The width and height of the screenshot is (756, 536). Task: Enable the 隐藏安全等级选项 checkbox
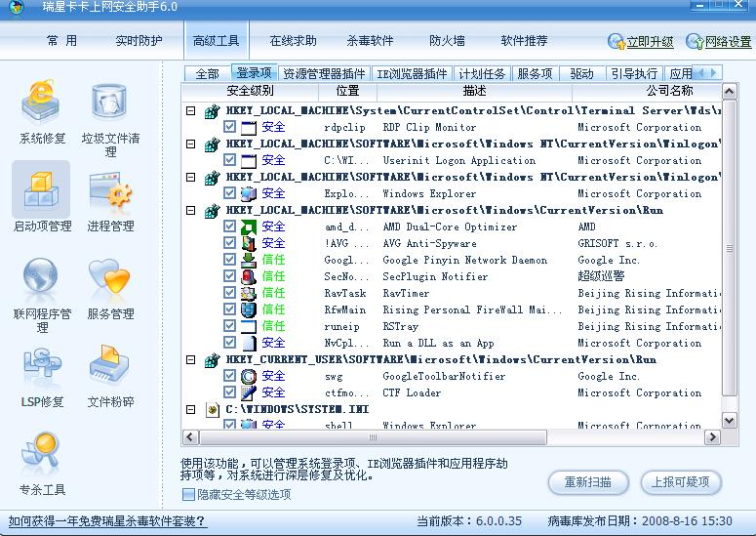point(188,494)
